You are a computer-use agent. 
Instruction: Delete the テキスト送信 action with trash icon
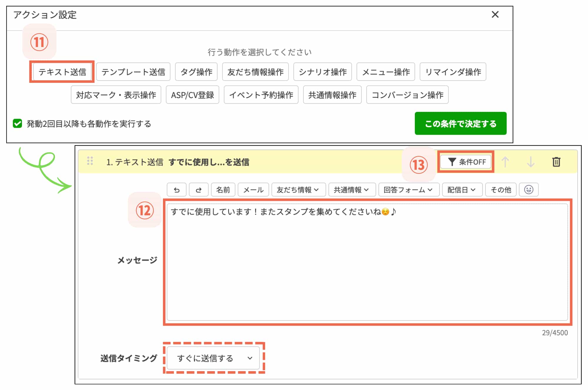click(557, 162)
